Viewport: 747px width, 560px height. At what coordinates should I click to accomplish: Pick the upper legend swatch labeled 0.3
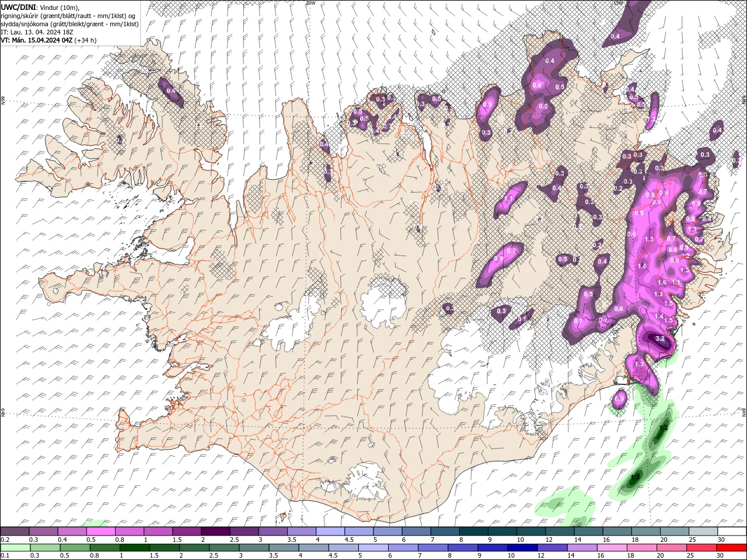[x=43, y=531]
